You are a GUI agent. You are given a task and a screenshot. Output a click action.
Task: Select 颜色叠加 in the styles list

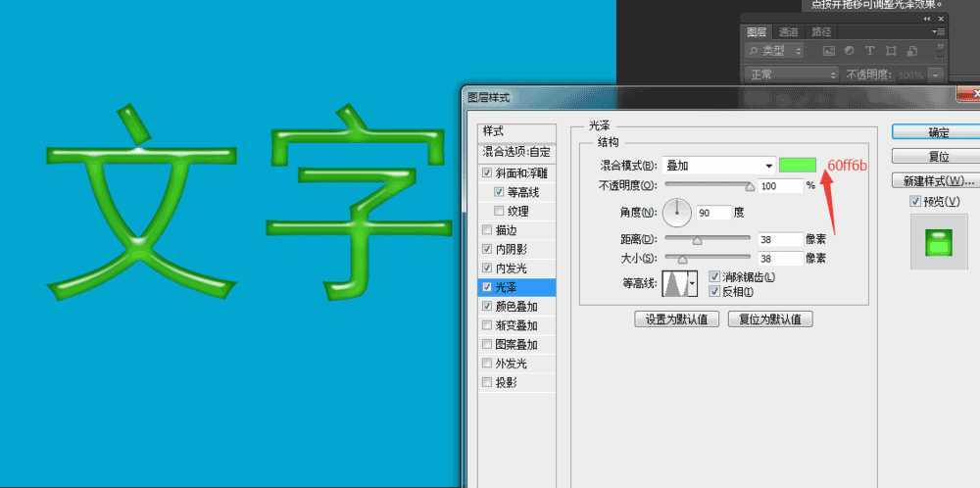(x=515, y=306)
